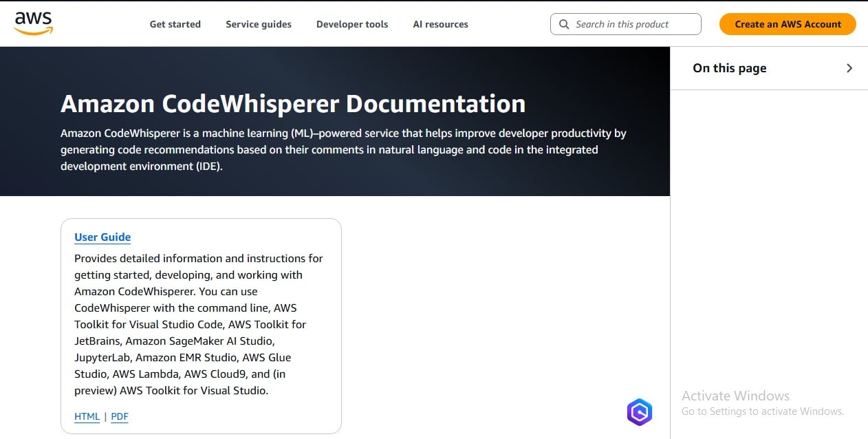The image size is (868, 439).
Task: Click the hero banner description paragraph
Action: (x=343, y=149)
